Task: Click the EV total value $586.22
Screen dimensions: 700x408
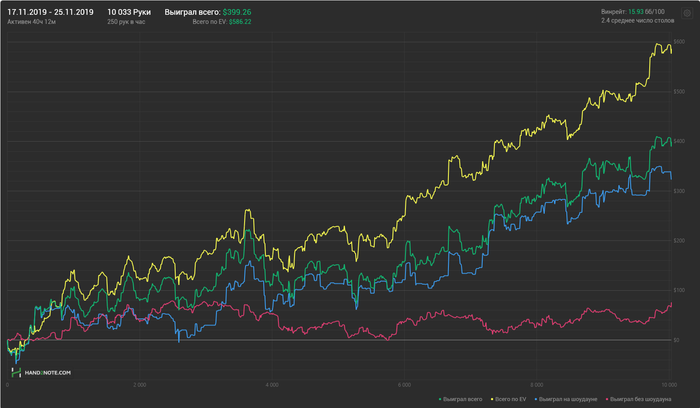Action: [240, 21]
